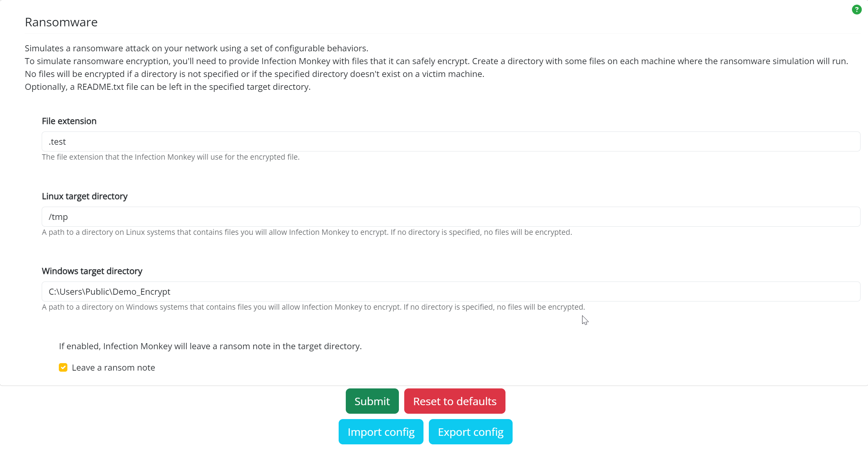
Task: Click the green help question mark icon
Action: point(856,10)
